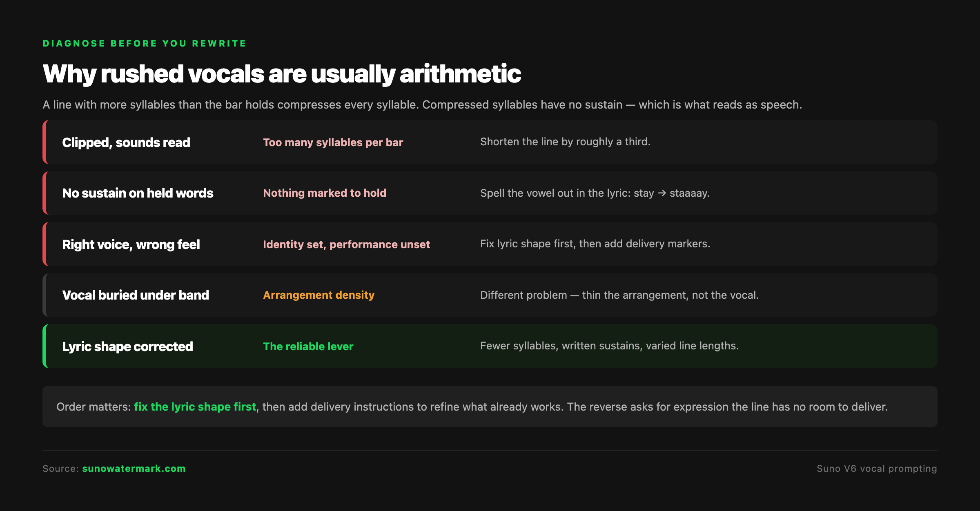Click the 'Suno V6 vocal prompting' footer label
This screenshot has width=980, height=511.
point(877,469)
